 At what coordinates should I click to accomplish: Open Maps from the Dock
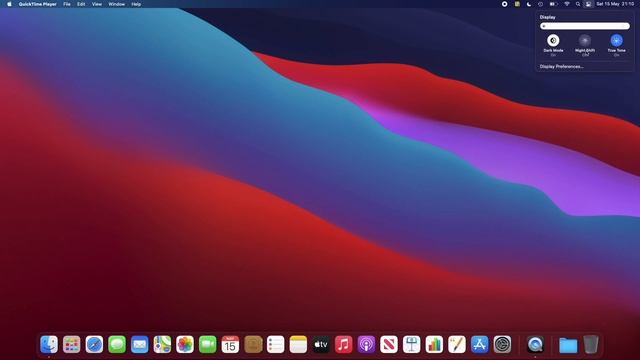click(x=162, y=344)
